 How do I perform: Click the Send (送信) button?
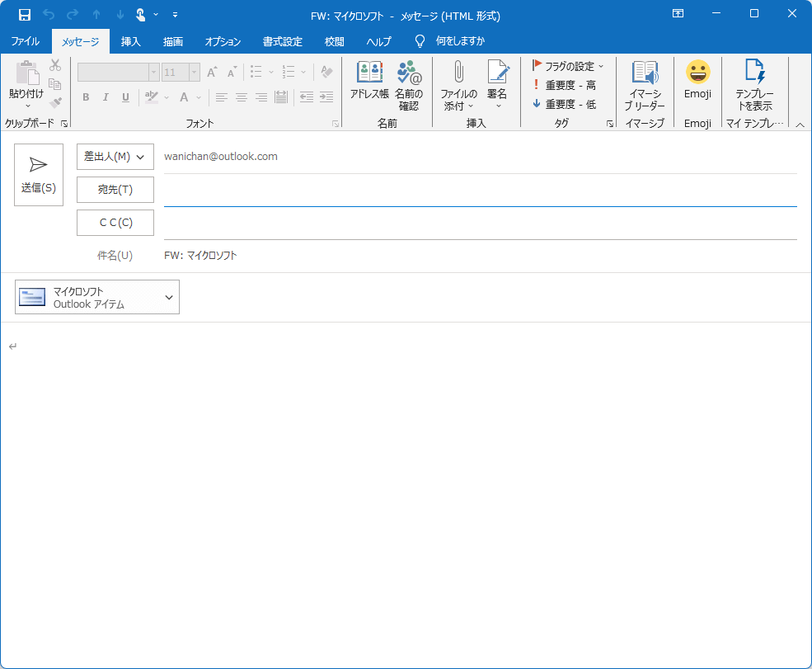(39, 175)
